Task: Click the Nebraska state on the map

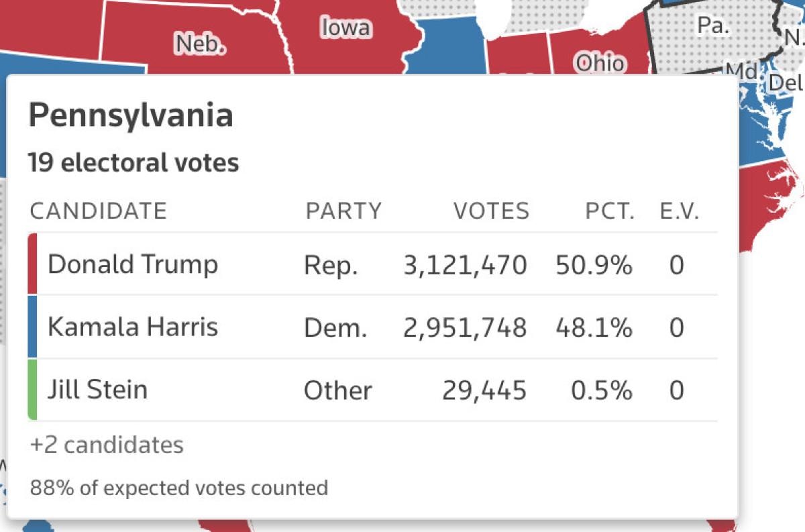Action: [199, 44]
